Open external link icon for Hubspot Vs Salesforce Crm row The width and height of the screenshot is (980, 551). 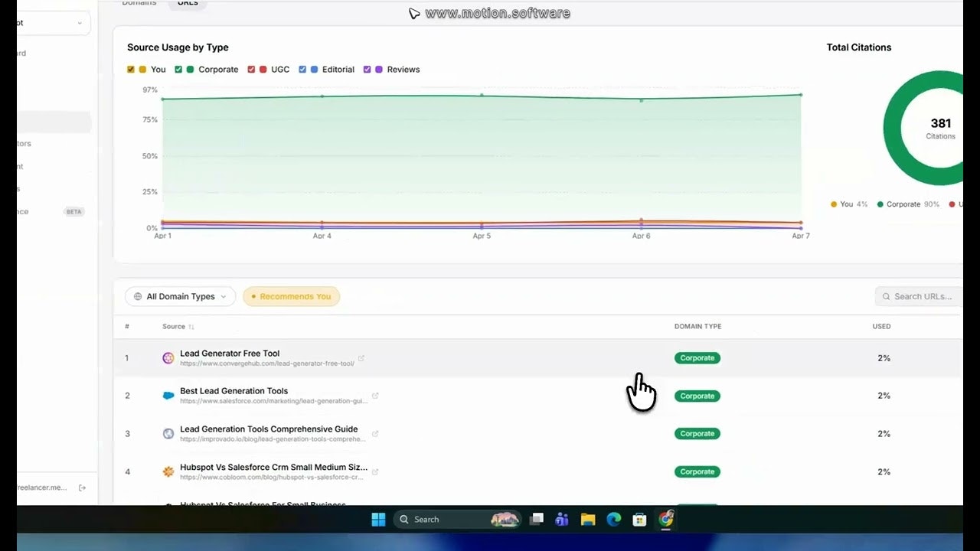(x=375, y=471)
